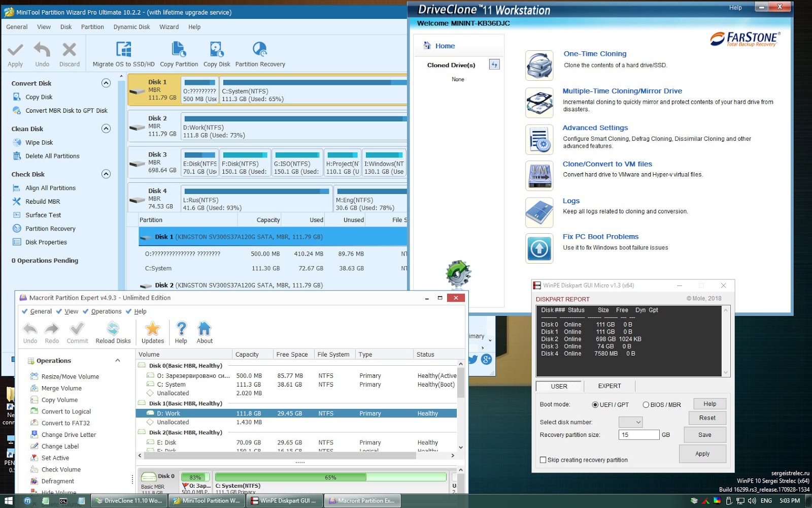
Task: Click the Fix PC Boot Problems link
Action: coord(600,236)
